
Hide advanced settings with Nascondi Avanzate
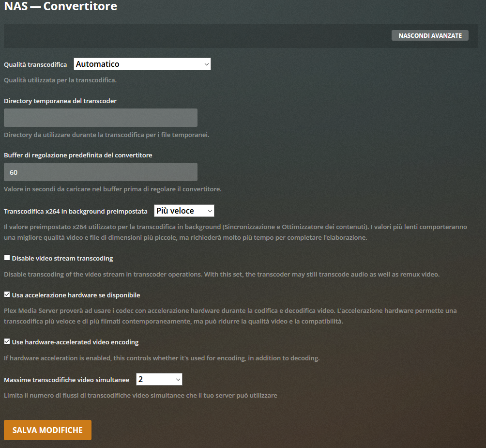click(429, 36)
